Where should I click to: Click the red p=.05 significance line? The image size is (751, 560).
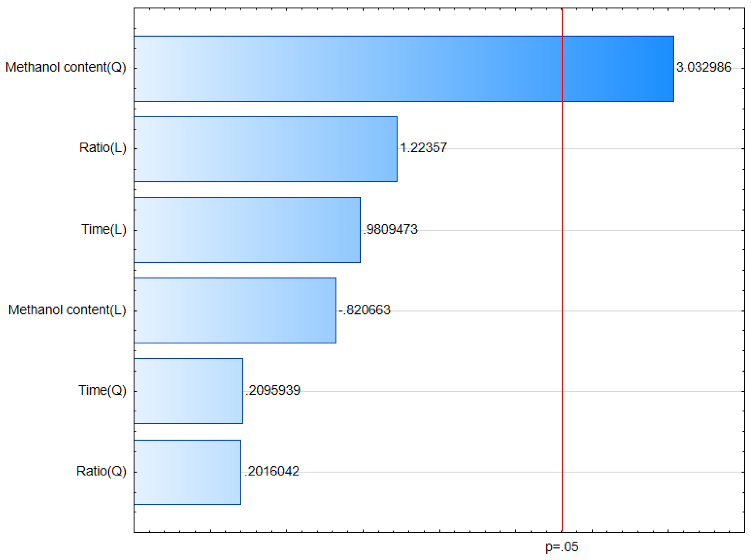562,271
